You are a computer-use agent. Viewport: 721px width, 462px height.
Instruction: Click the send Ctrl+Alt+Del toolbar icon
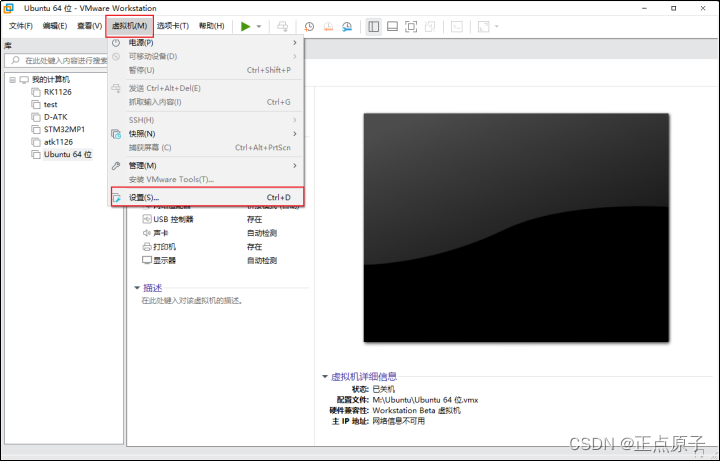click(x=282, y=27)
